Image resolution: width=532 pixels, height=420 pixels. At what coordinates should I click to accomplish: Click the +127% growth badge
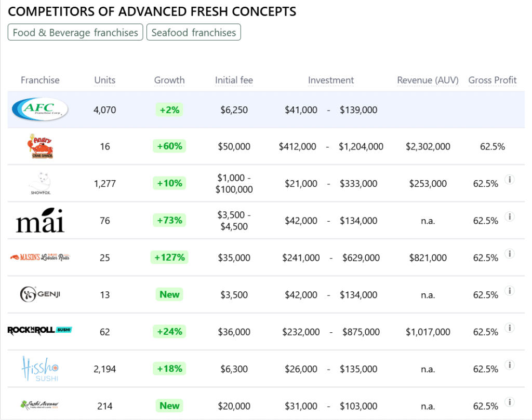(169, 258)
